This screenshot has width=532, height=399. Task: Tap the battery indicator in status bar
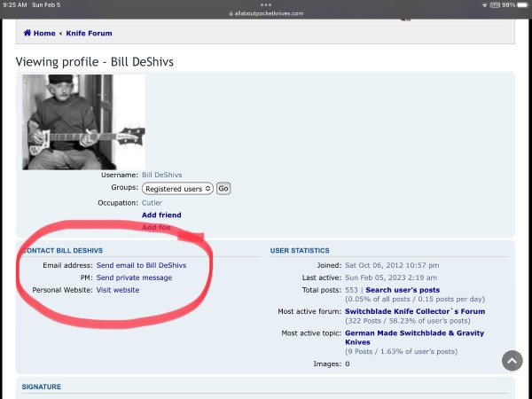tap(523, 5)
